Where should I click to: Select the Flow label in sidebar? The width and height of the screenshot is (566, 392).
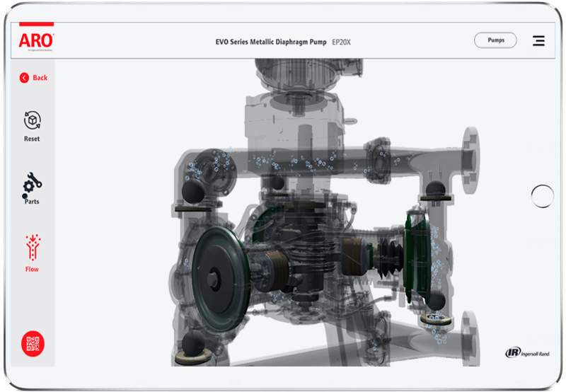click(32, 270)
